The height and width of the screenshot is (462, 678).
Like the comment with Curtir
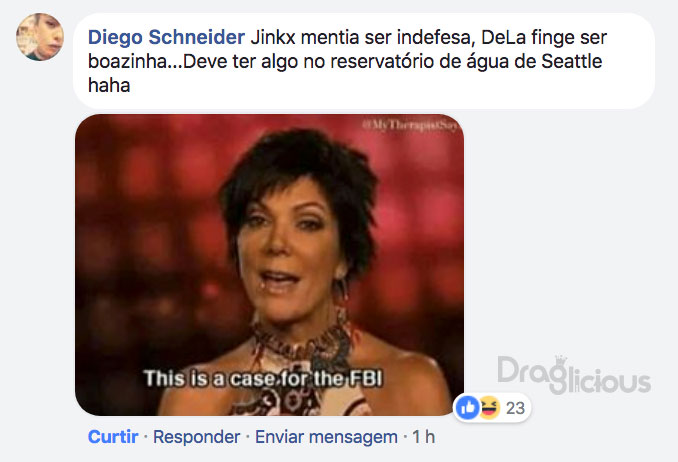[x=113, y=436]
